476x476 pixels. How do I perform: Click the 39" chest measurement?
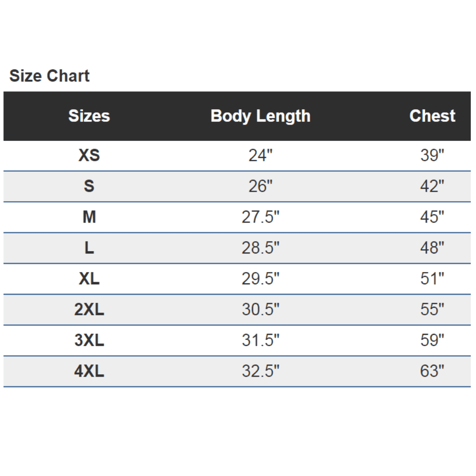point(432,155)
